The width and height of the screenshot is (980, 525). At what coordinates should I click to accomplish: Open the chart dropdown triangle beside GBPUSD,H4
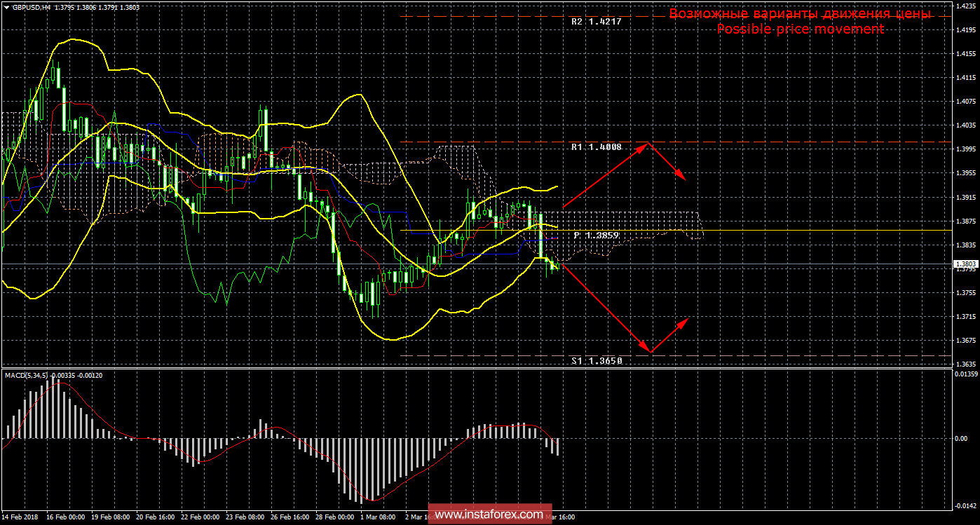tap(6, 6)
